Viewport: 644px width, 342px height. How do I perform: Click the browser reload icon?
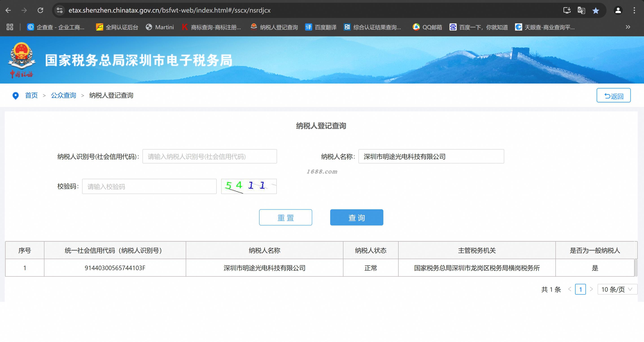41,10
